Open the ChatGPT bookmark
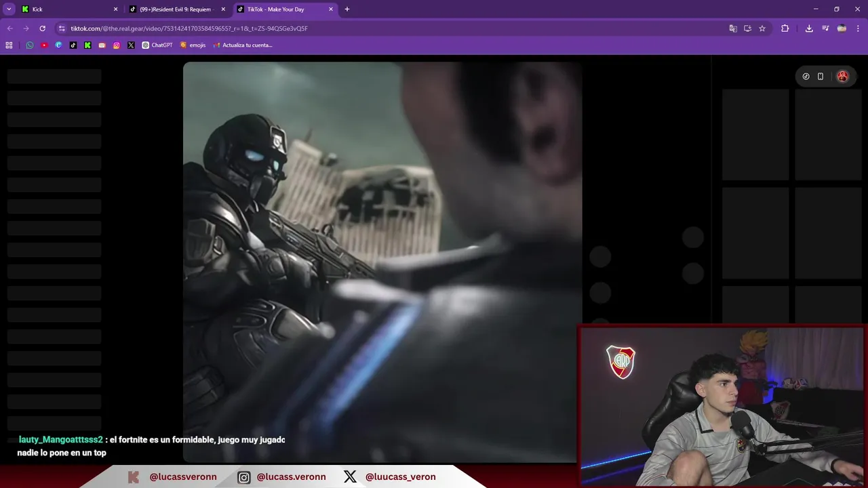868x488 pixels. [157, 45]
